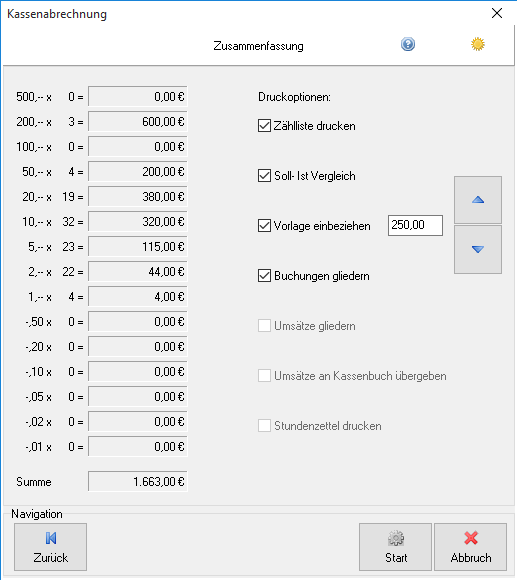Click the 20 euro total field 380,00 €
Image resolution: width=517 pixels, height=580 pixels.
click(x=138, y=197)
